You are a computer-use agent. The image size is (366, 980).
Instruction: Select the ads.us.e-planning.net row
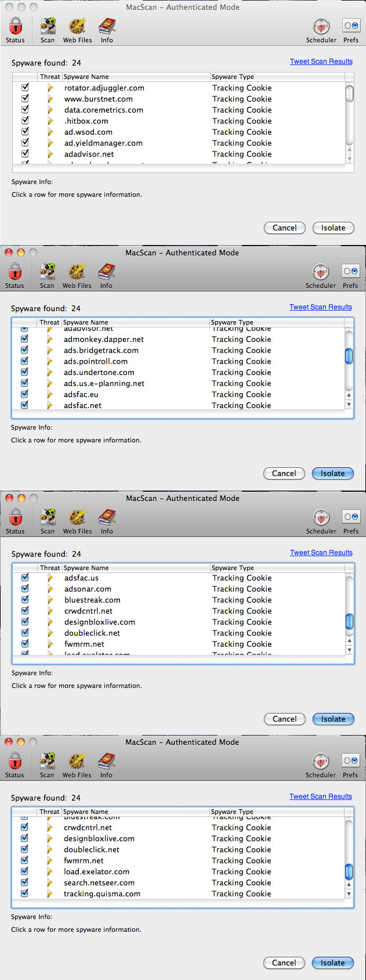coord(178,383)
